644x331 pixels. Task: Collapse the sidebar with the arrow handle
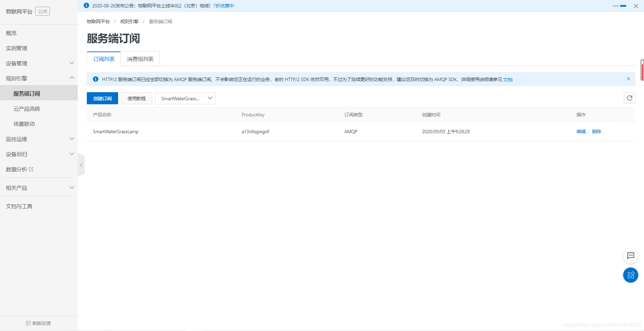pyautogui.click(x=81, y=165)
